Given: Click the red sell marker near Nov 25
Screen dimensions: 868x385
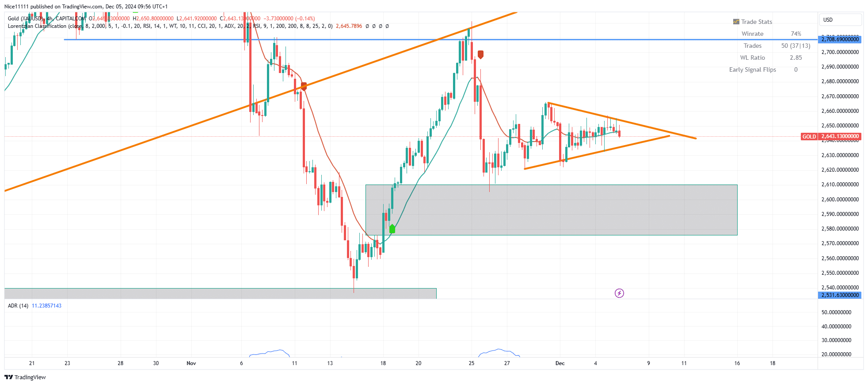Looking at the screenshot, I should [480, 54].
